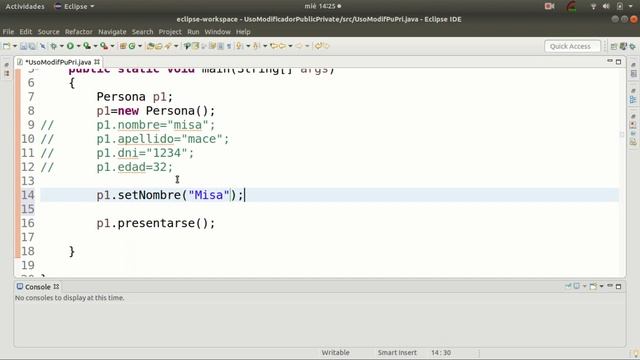Click the New Java Package icon

coord(122,46)
